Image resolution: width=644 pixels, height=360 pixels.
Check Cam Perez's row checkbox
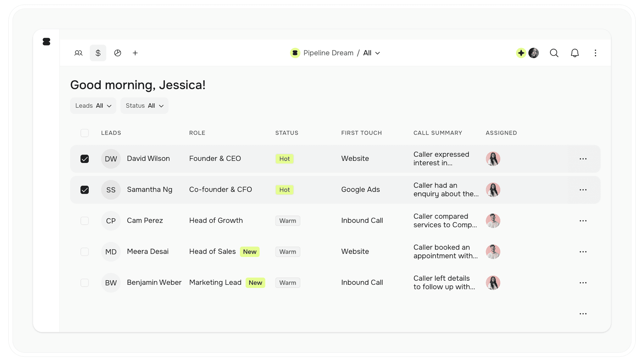pos(85,221)
